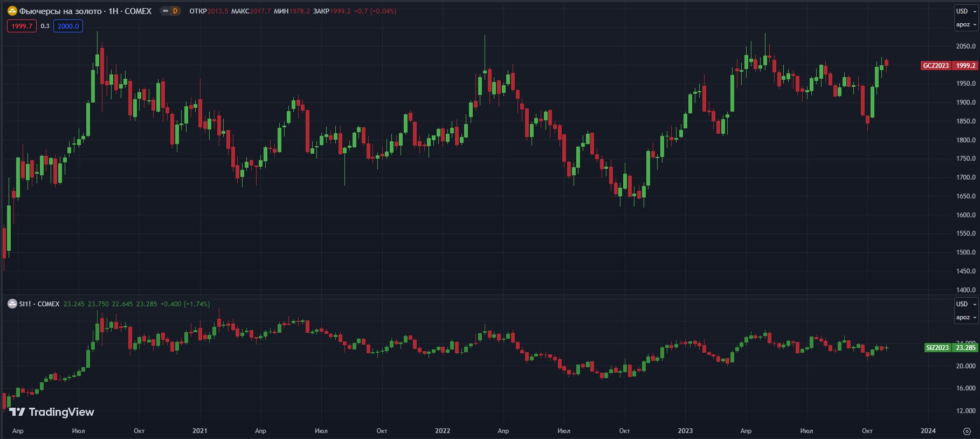This screenshot has height=439, width=980.
Task: Click the GCZ2023 price label on the scale
Action: 936,65
